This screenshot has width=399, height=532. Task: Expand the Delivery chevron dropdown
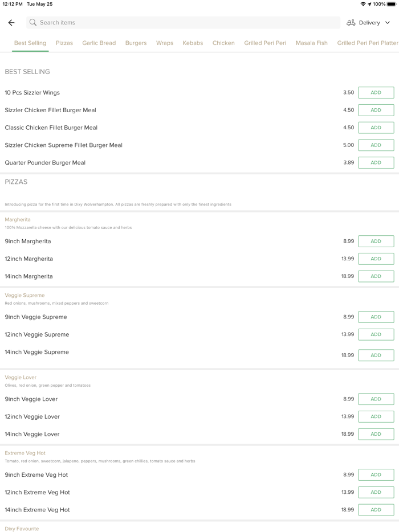pos(388,23)
